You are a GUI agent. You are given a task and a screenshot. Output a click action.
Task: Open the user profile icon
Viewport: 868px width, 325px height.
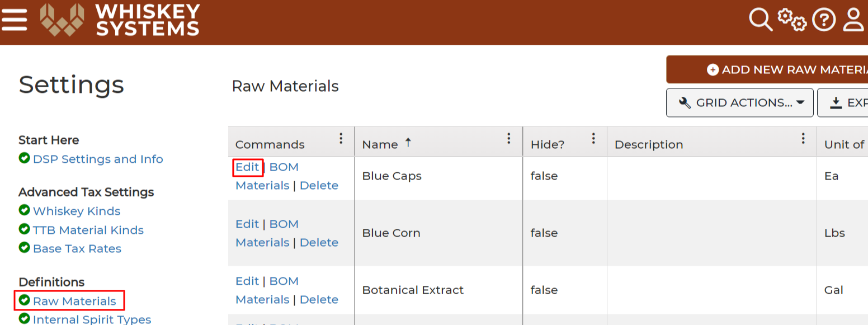click(855, 20)
